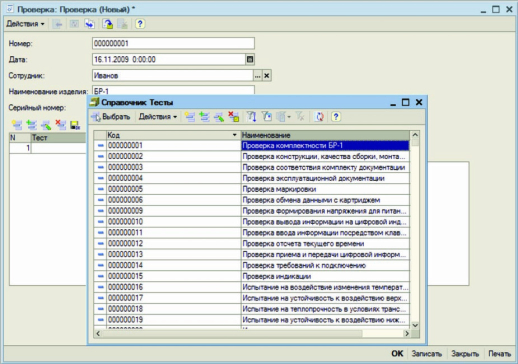Screen dimensions: 518x364
Task: Open calendar picker next to Дата field
Action: point(250,59)
